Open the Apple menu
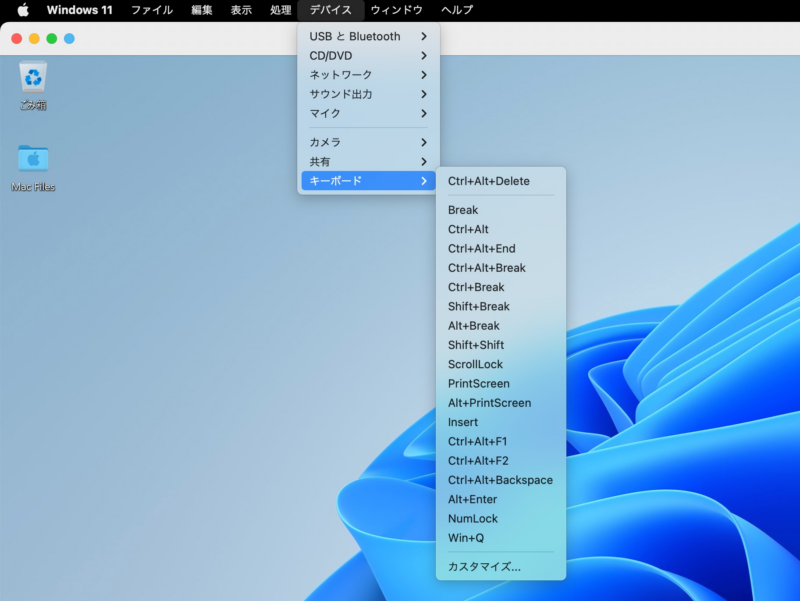 coord(23,10)
